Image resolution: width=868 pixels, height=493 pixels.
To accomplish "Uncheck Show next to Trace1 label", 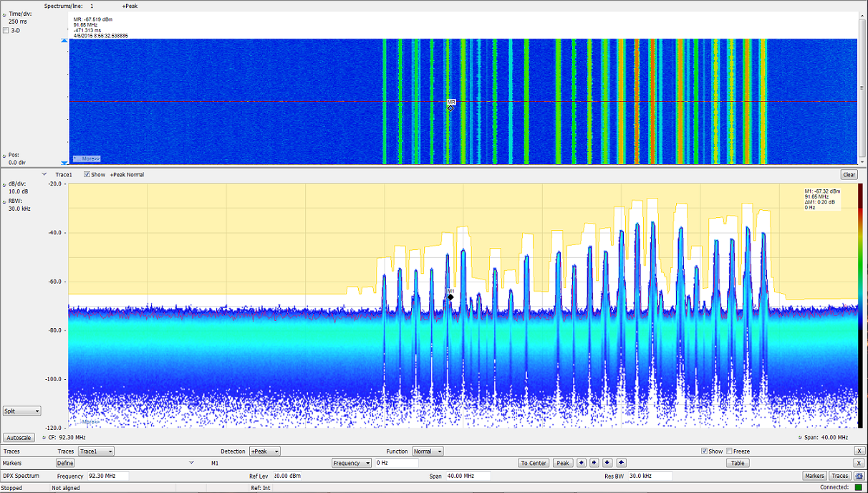I will [87, 174].
